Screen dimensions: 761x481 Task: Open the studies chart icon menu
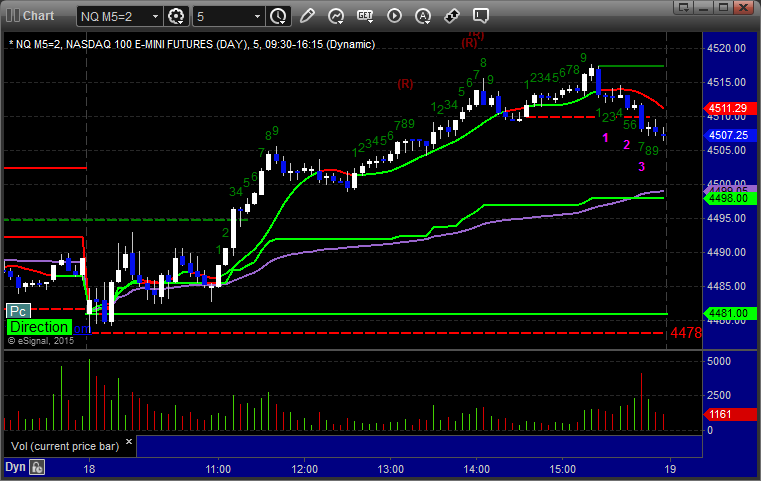coord(336,16)
